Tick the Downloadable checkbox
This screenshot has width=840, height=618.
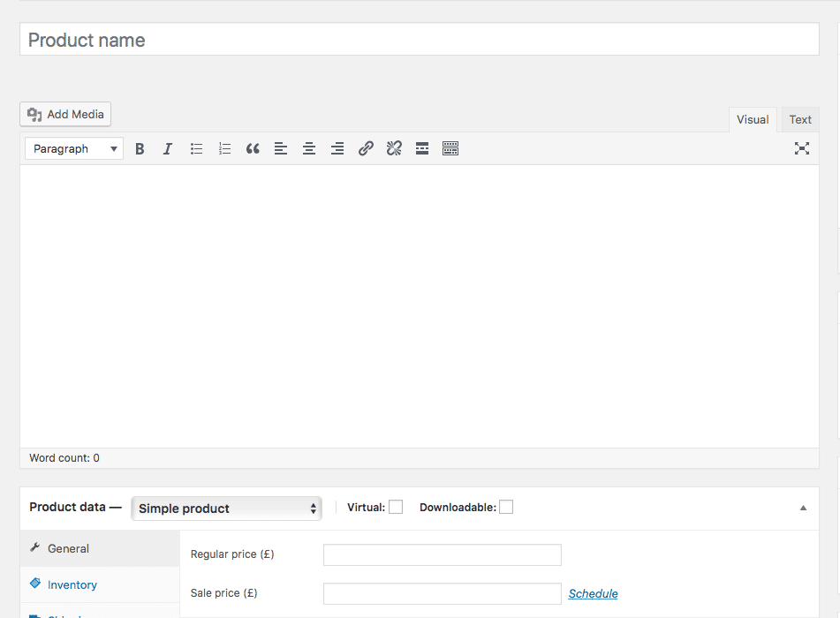tap(506, 507)
